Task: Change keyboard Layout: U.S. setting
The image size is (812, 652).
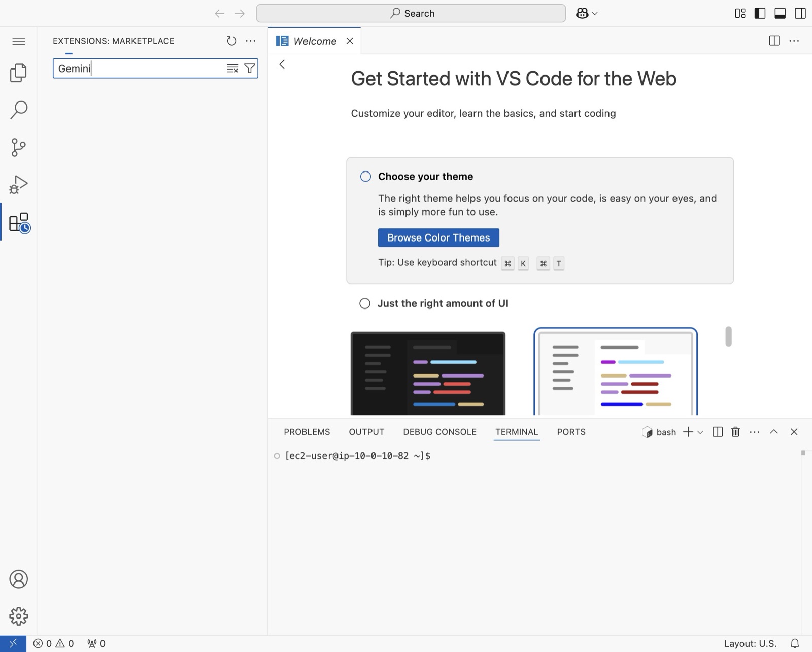Action: pos(750,643)
